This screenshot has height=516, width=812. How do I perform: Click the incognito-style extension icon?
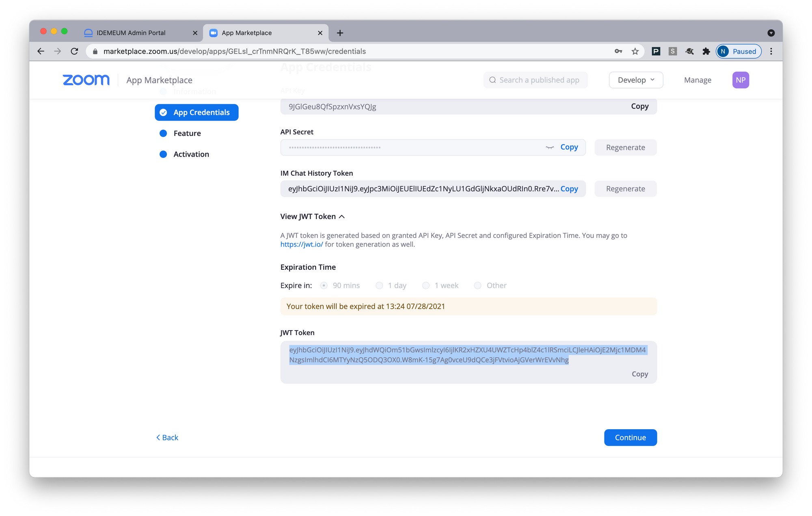tap(689, 51)
